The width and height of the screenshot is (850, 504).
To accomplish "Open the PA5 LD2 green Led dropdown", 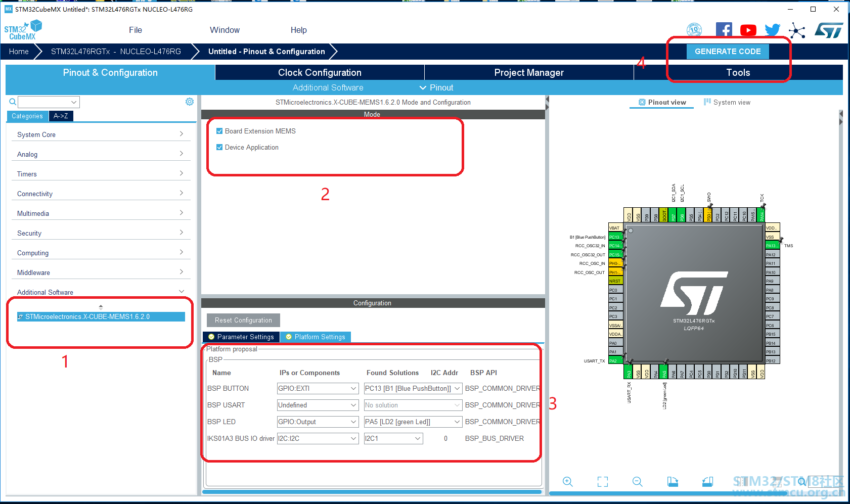I will click(x=413, y=422).
